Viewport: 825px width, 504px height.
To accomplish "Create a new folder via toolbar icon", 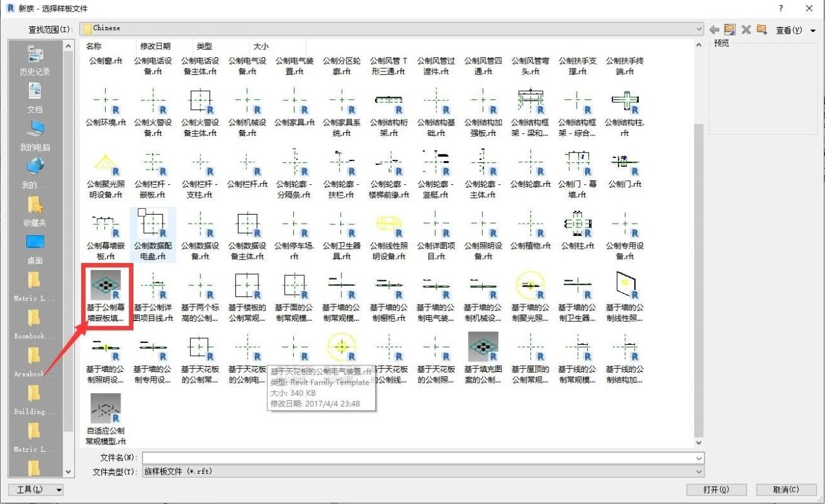I will pos(762,30).
